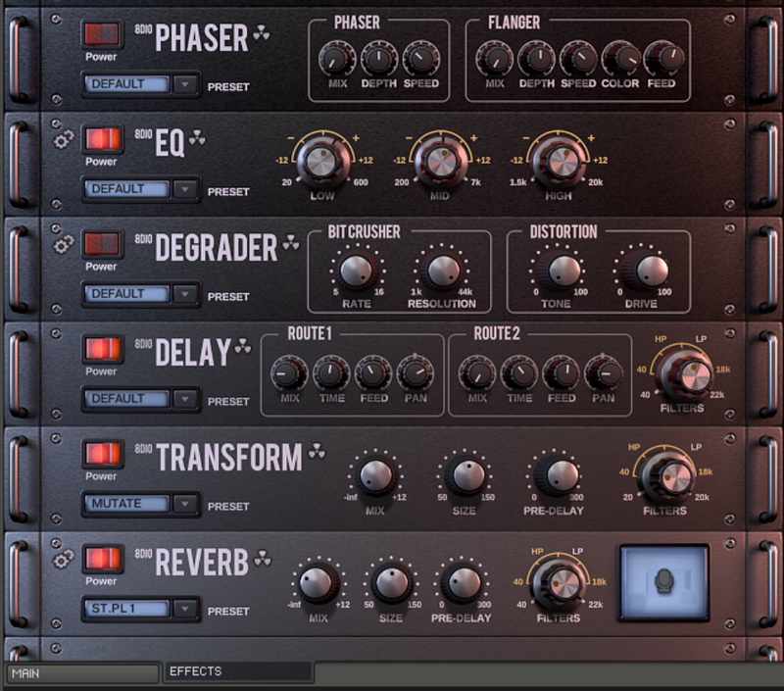The width and height of the screenshot is (784, 691).
Task: Click the Reverb FILTERS knob
Action: tap(559, 584)
